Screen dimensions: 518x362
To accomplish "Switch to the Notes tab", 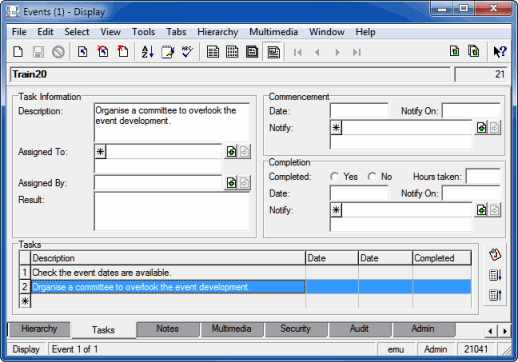I will coord(168,329).
